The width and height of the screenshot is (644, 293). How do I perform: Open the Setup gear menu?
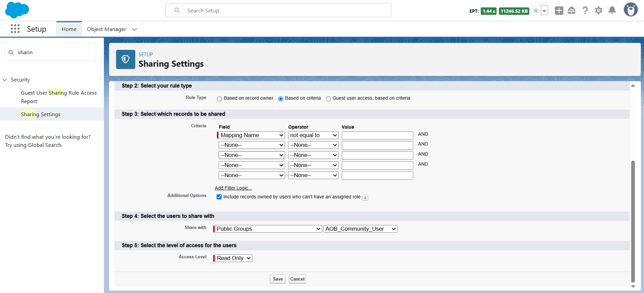pos(599,11)
